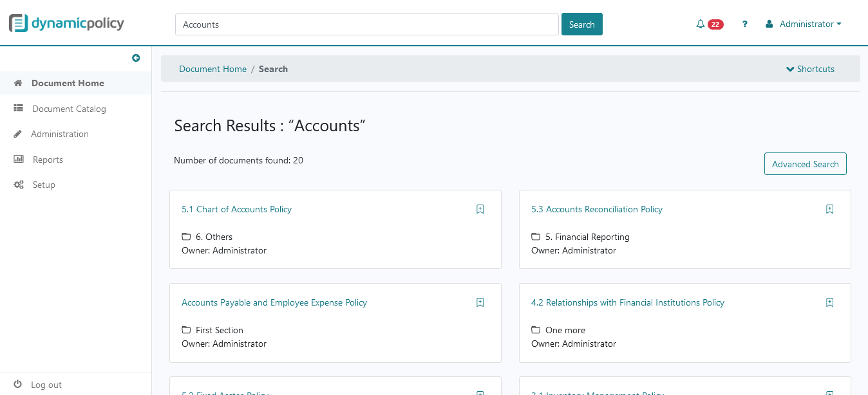
Task: Click the First Section folder label
Action: (220, 330)
